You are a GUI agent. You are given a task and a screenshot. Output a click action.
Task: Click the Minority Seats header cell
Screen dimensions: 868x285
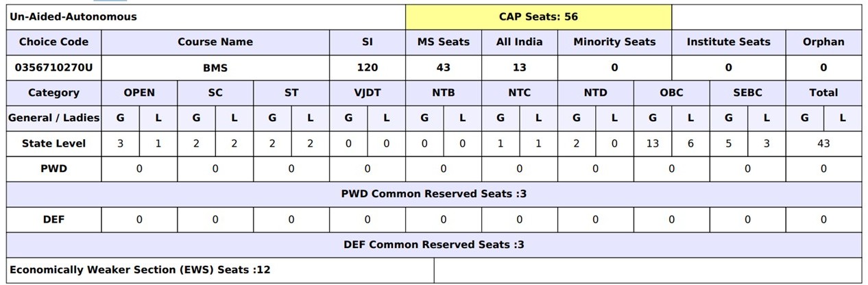pyautogui.click(x=614, y=42)
